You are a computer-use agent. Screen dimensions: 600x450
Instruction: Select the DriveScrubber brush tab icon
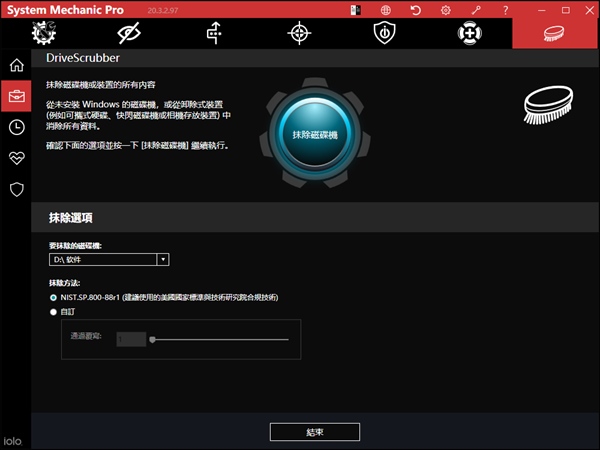click(554, 33)
